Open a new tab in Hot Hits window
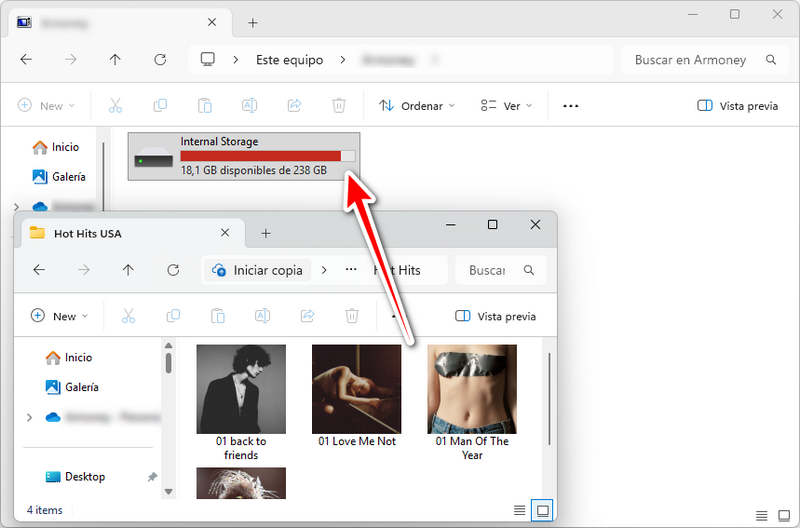 pos(266,233)
